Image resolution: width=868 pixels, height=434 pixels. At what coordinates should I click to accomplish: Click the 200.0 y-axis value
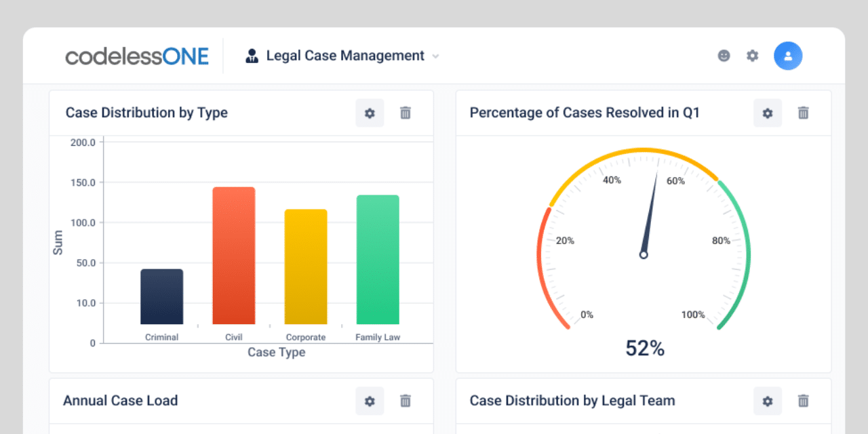(83, 142)
